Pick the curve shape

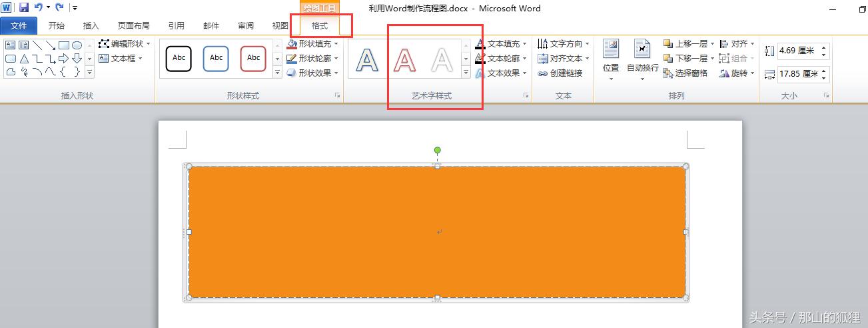point(51,71)
